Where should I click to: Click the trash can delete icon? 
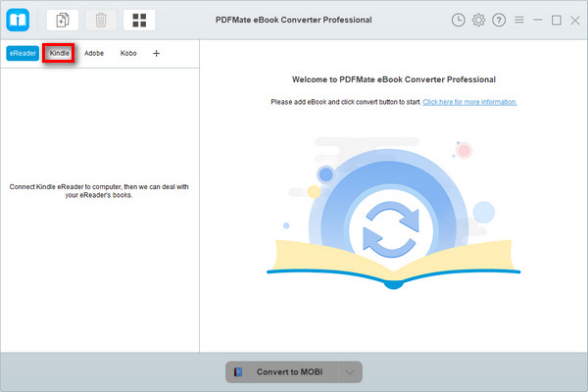[x=101, y=20]
